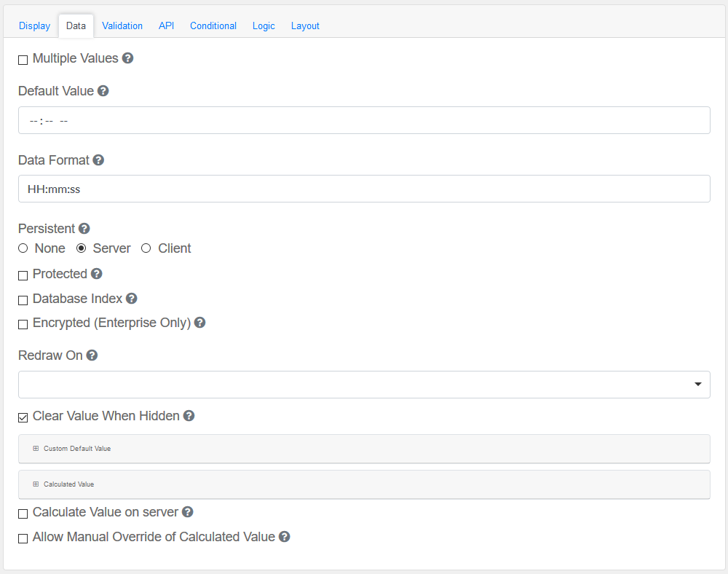
Task: Go to the Display tab
Action: pyautogui.click(x=34, y=25)
